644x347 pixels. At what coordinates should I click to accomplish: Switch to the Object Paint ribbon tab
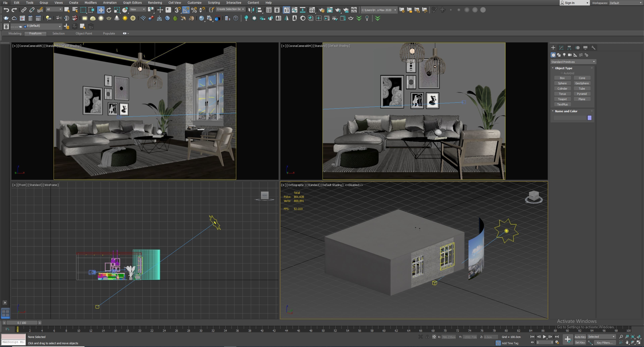click(x=84, y=34)
